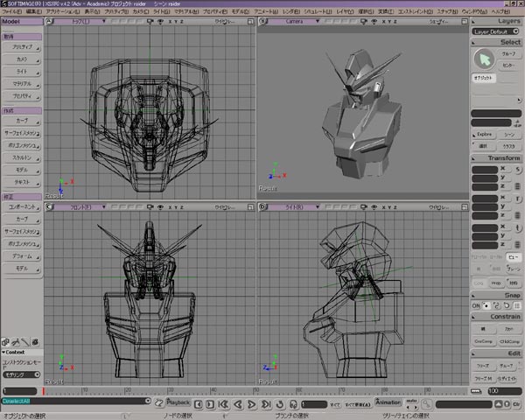525x420 pixels.
Task: Open Right view name dropdown
Action: point(294,207)
